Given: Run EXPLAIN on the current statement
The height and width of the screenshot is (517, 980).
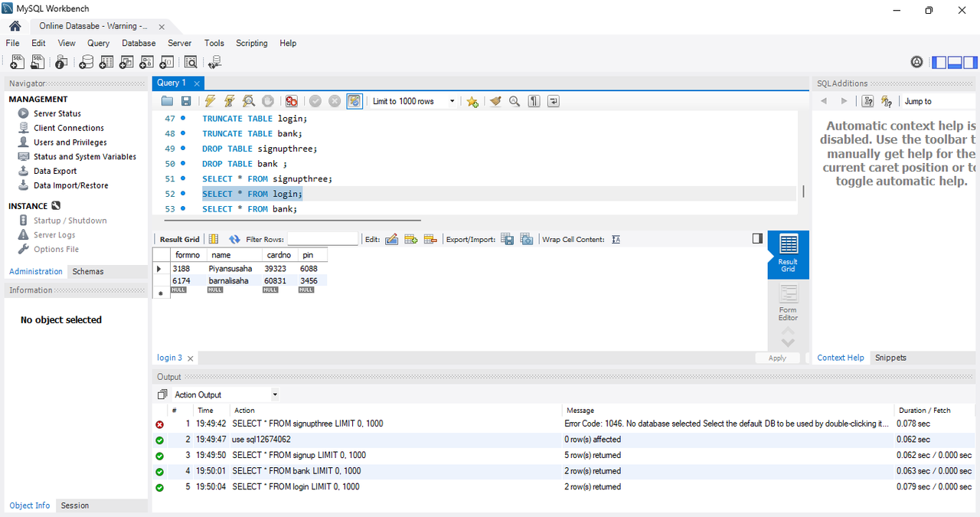Looking at the screenshot, I should point(249,101).
